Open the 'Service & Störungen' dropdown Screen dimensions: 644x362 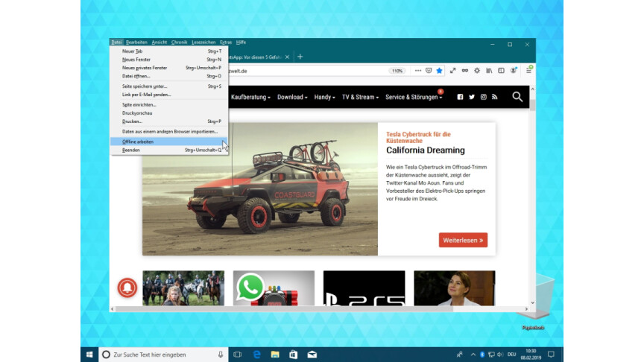click(414, 97)
